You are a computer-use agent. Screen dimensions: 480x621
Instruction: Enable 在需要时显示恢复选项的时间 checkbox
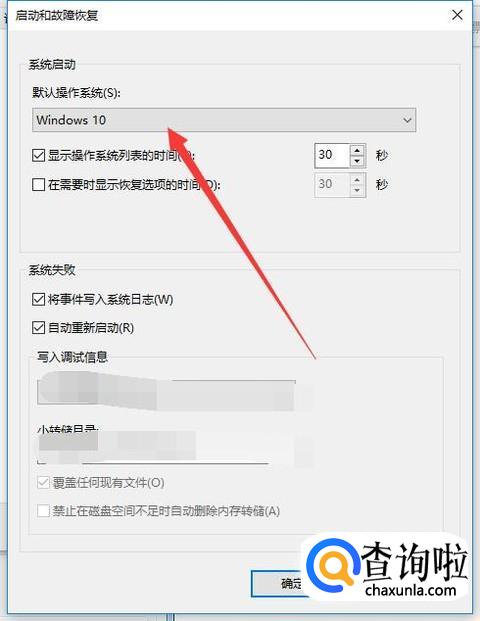[38, 184]
